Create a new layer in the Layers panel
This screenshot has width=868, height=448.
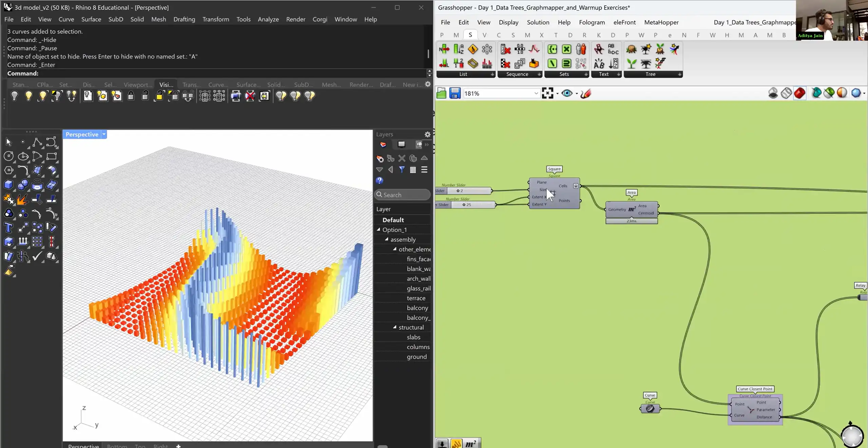point(380,159)
